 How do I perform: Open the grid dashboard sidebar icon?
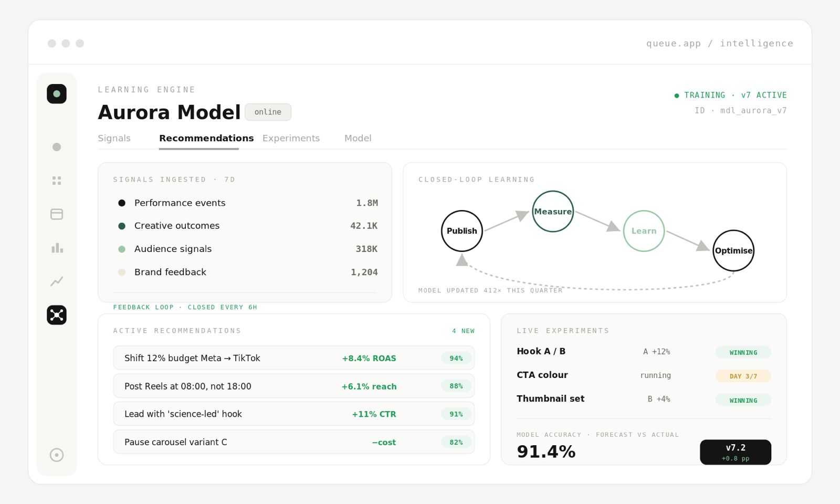57,181
